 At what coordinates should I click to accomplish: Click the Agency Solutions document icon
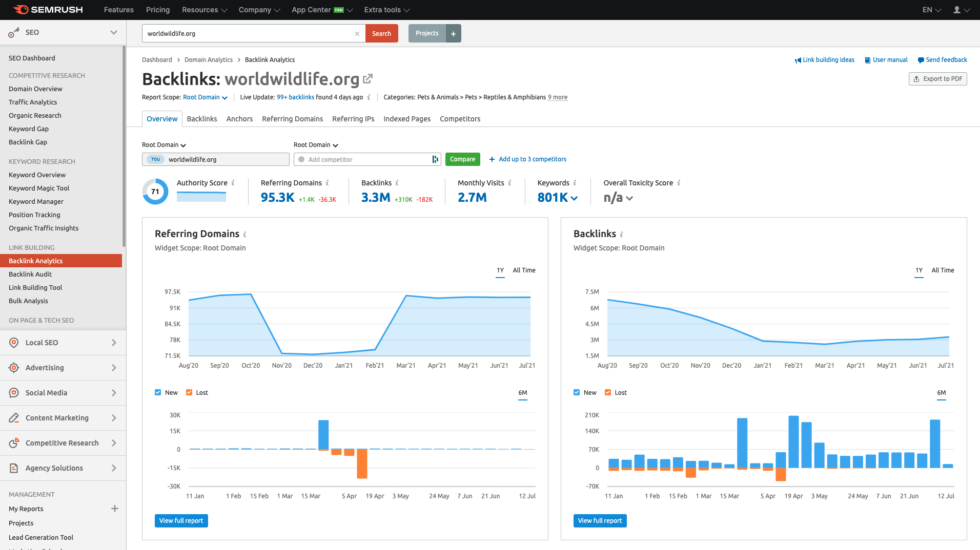(13, 468)
